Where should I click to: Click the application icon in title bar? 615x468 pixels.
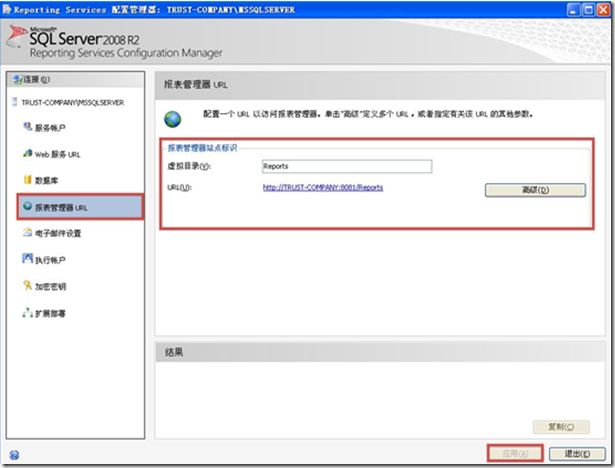click(7, 9)
